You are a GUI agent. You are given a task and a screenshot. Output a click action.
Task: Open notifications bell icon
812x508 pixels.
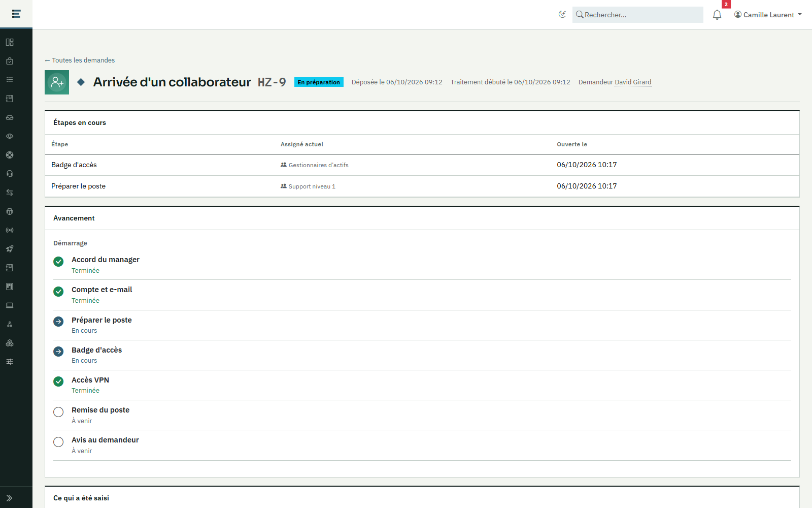tap(717, 15)
